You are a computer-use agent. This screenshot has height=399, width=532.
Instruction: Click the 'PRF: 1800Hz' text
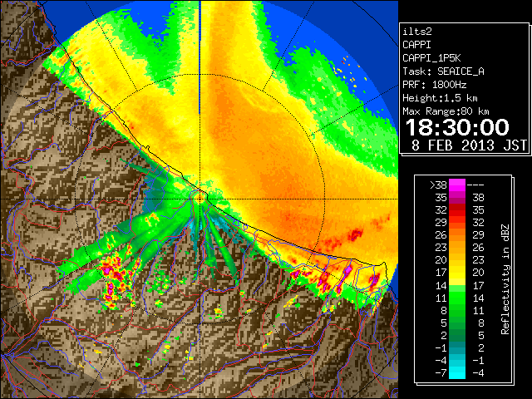[x=435, y=85]
